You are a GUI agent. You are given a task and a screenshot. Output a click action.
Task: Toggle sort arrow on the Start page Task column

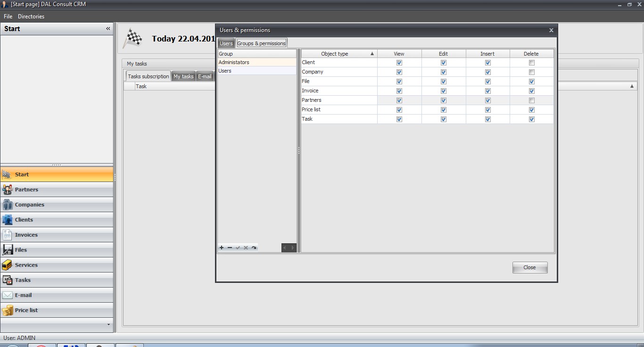[632, 86]
